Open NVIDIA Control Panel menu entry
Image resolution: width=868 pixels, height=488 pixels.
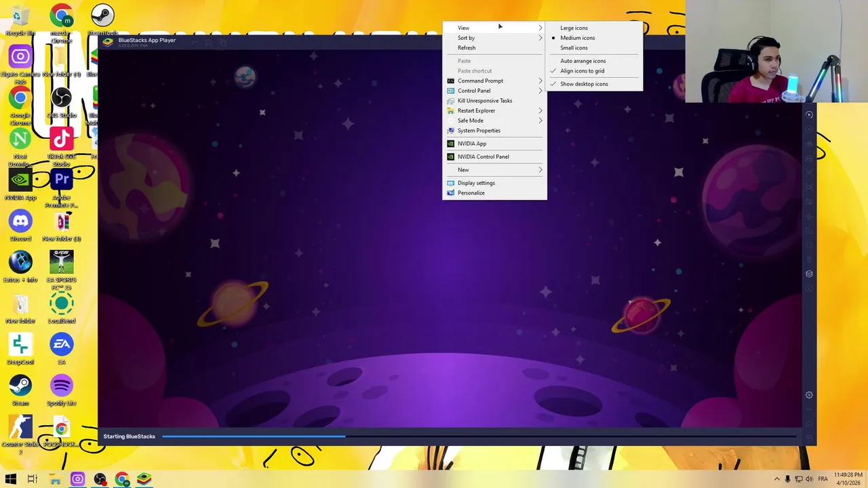[494, 157]
